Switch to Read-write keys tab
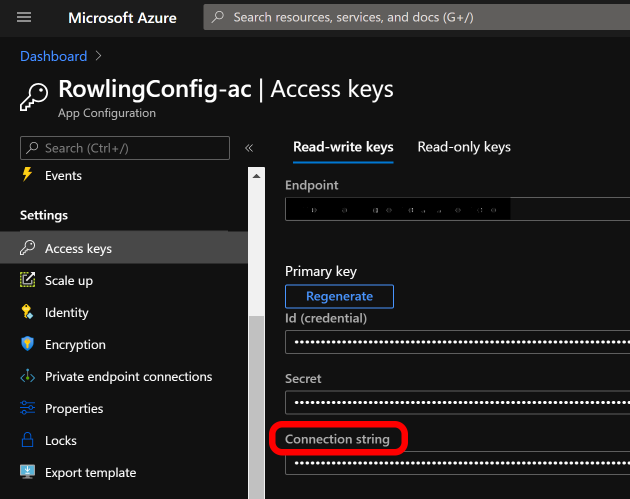The image size is (630, 499). [x=343, y=147]
